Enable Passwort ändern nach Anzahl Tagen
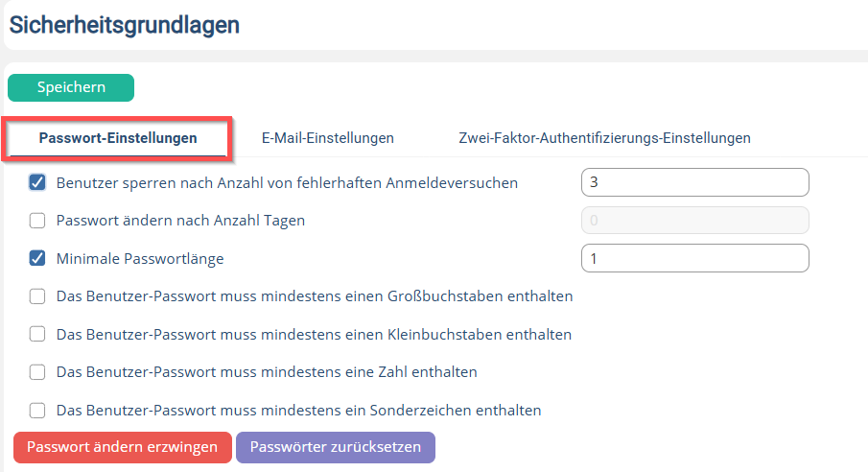 pos(37,221)
